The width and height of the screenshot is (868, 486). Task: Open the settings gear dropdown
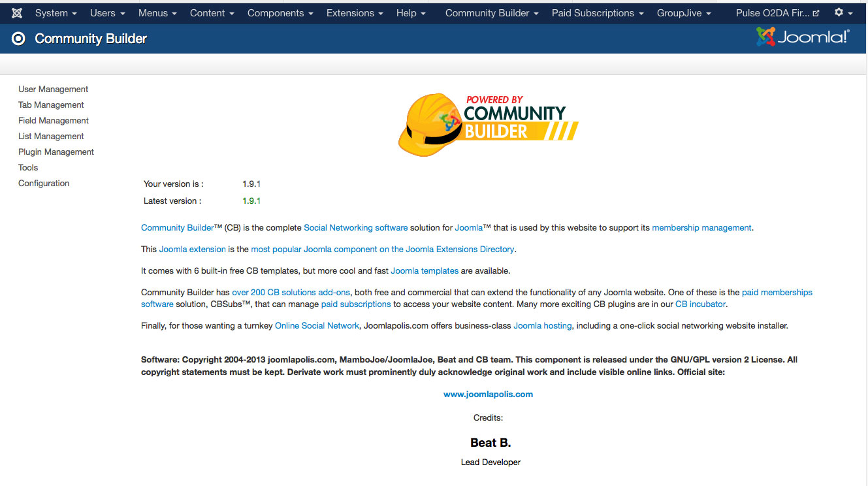pos(843,13)
